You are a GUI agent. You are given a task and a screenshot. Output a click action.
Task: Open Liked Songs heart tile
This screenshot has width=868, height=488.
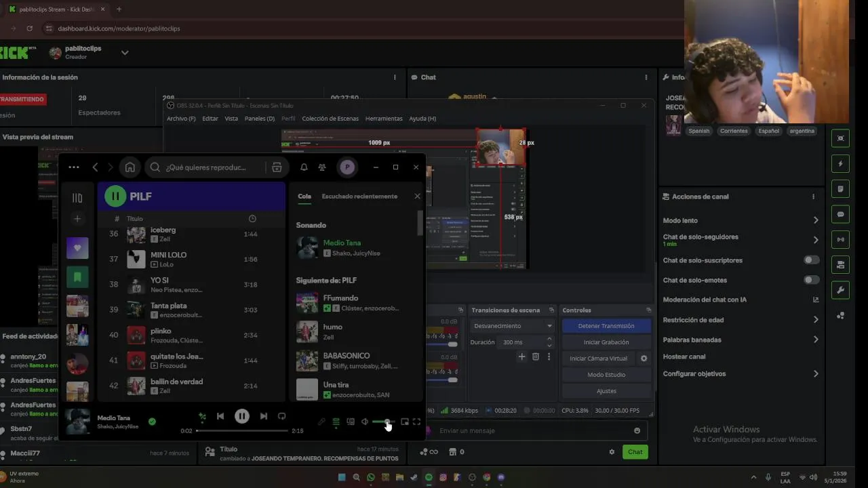pyautogui.click(x=77, y=248)
